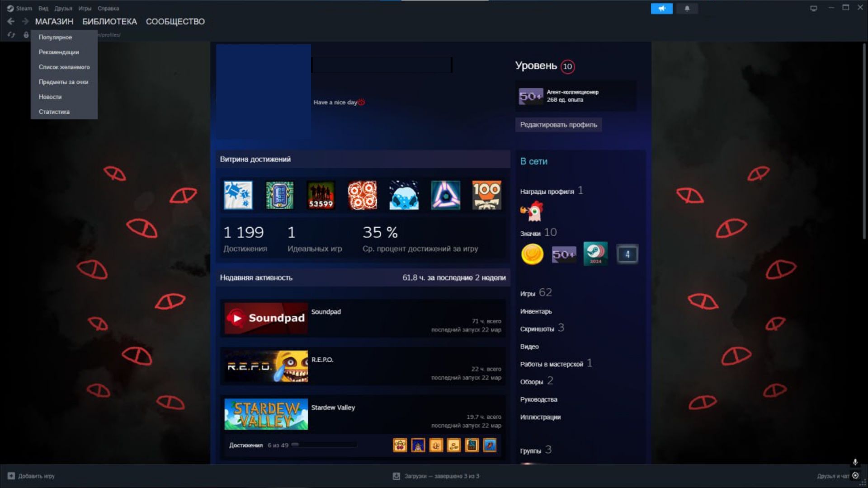The height and width of the screenshot is (488, 868).
Task: Open Награды профиля link
Action: [552, 191]
